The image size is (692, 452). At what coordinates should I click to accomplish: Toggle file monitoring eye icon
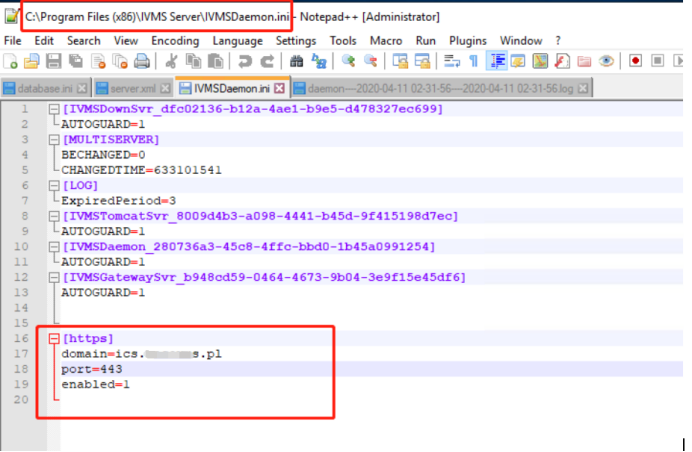point(606,61)
